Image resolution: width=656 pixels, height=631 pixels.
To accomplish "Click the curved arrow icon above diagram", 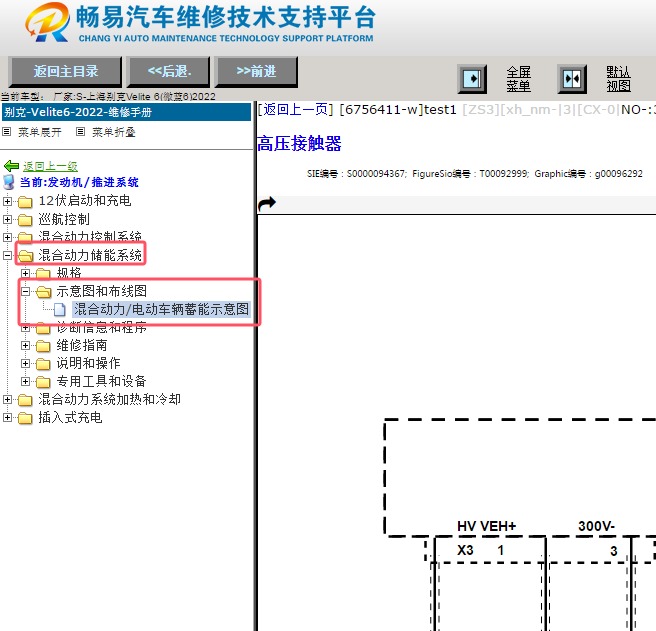I will [x=267, y=204].
